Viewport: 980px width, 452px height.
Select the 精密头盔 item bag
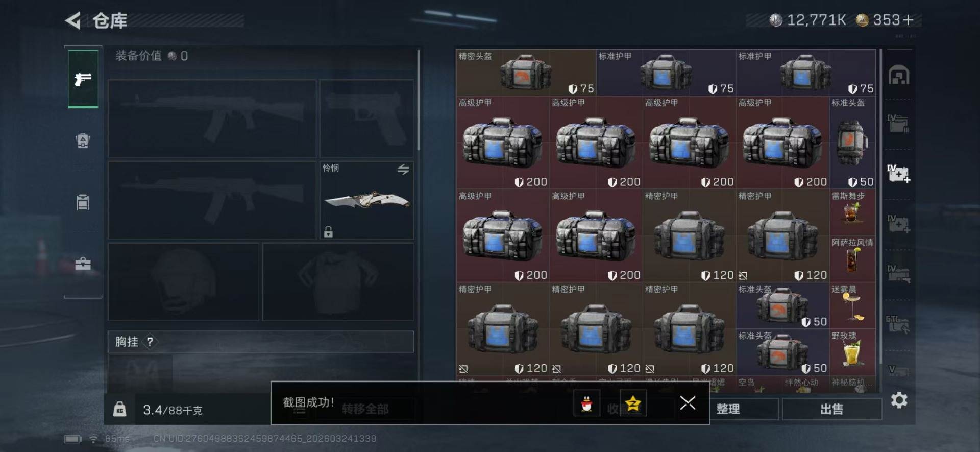[x=526, y=73]
